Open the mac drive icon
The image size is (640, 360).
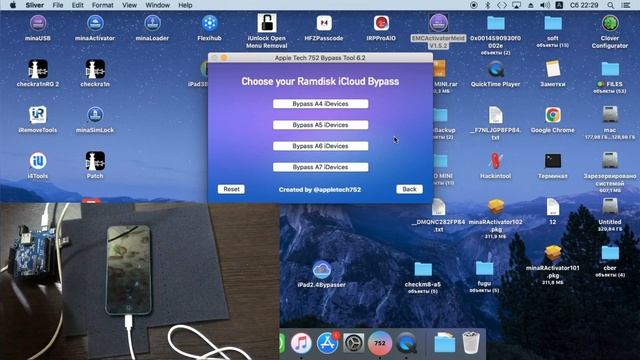point(610,115)
